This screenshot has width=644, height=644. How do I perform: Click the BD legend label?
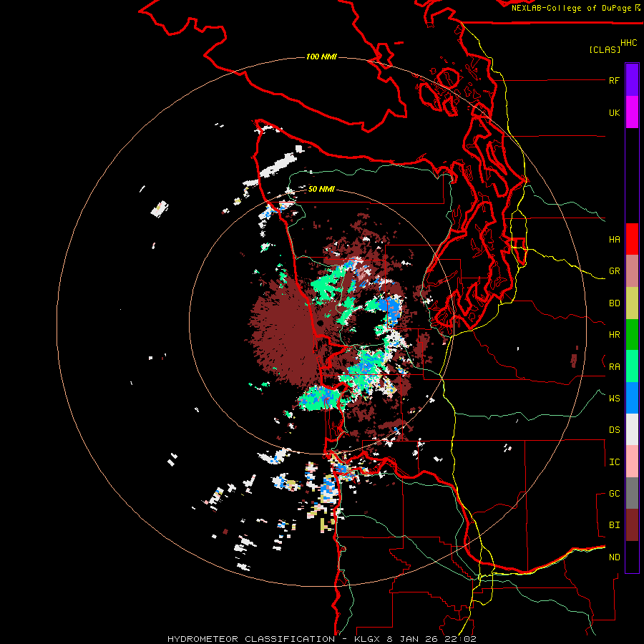[614, 303]
